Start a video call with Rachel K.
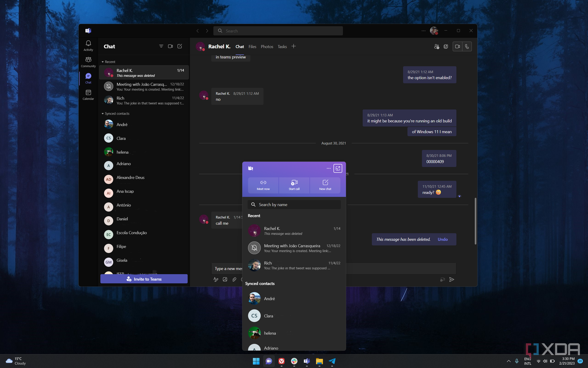Viewport: 588px width, 368px height. 458,46
